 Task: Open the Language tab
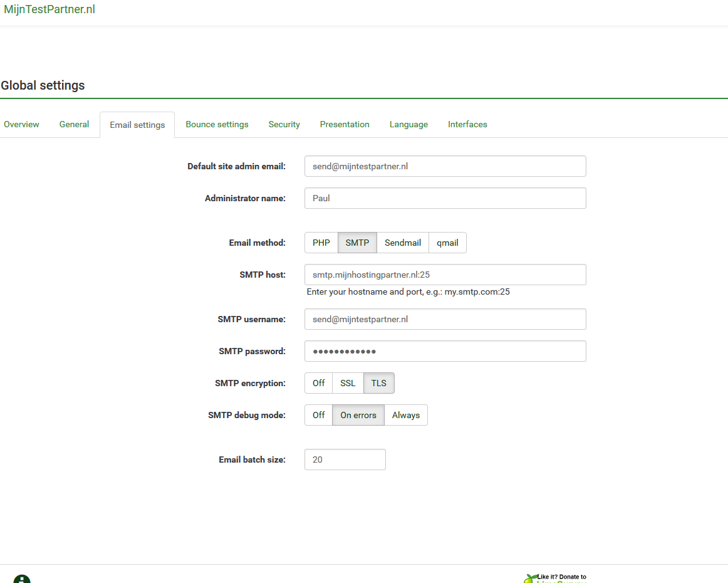[x=408, y=124]
